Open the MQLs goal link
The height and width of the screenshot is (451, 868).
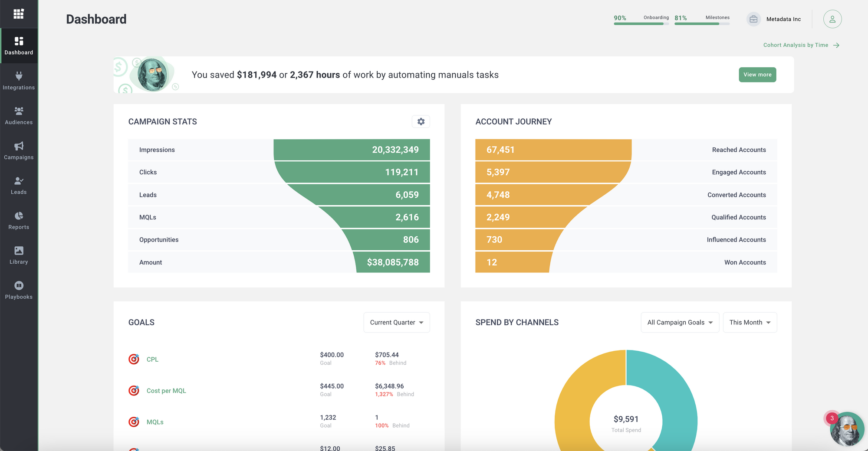(x=155, y=422)
